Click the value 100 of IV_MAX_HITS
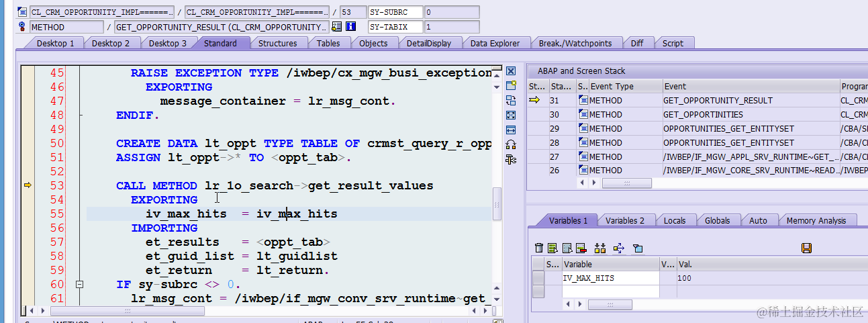Viewport: 868px width, 323px height. coord(685,278)
